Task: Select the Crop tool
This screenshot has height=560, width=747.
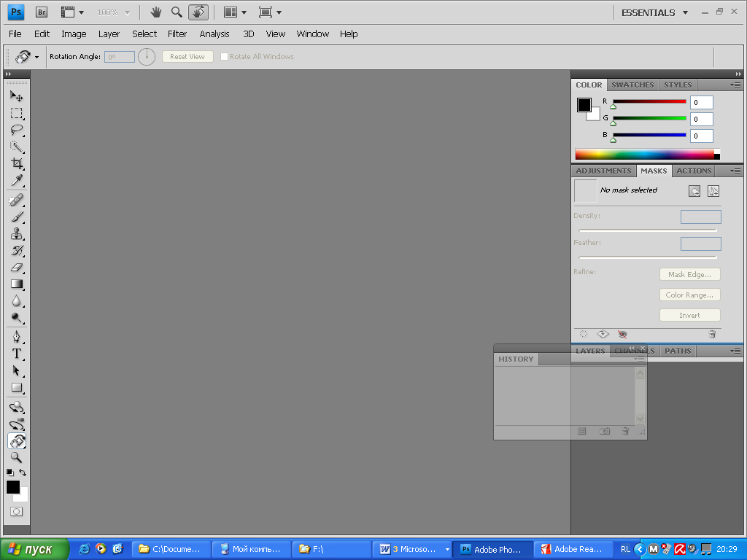Action: click(x=17, y=163)
